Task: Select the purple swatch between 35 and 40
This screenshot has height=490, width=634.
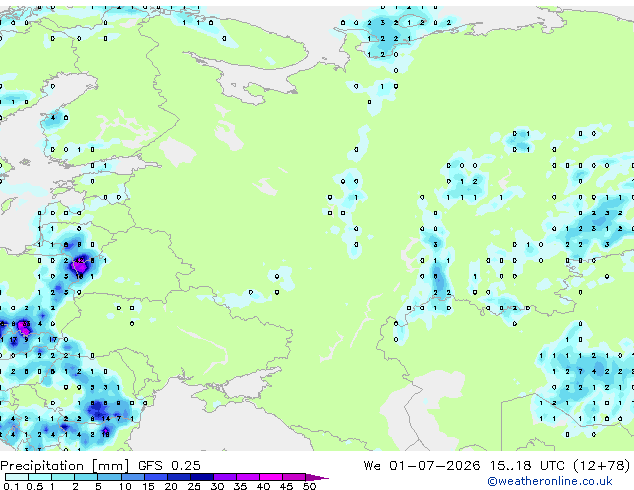Action: pyautogui.click(x=247, y=477)
